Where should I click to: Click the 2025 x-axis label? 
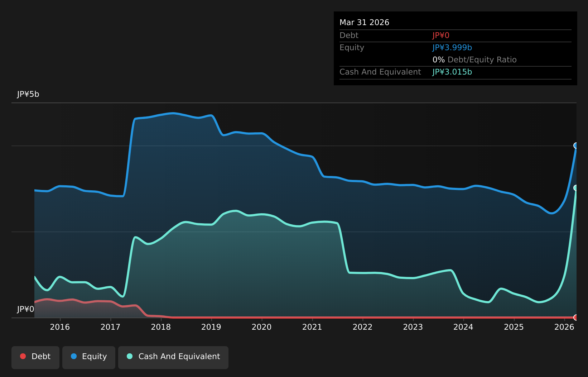tap(514, 327)
